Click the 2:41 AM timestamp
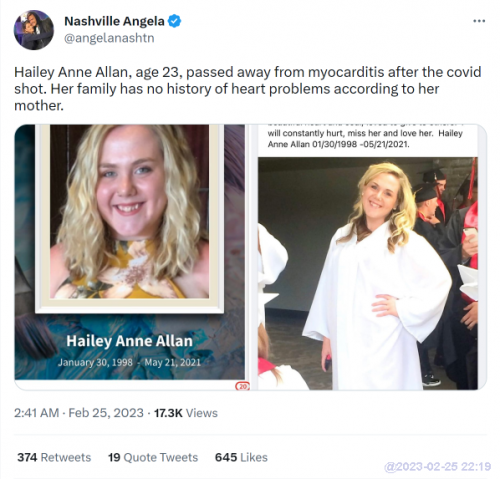Image resolution: width=500 pixels, height=479 pixels. [x=37, y=413]
